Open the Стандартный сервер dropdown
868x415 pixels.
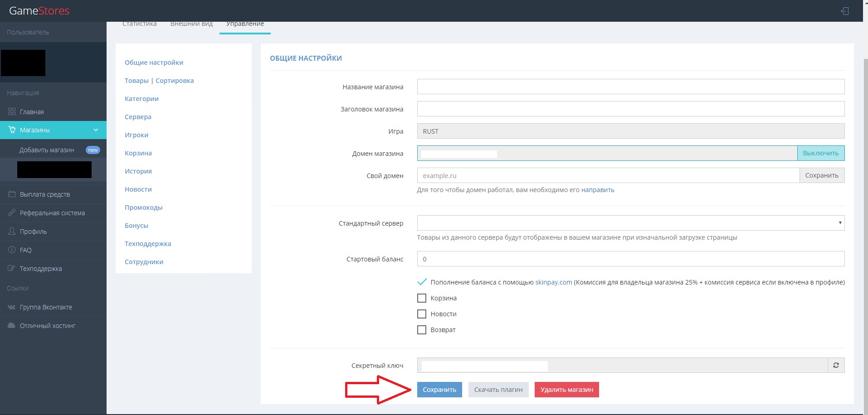tap(631, 223)
